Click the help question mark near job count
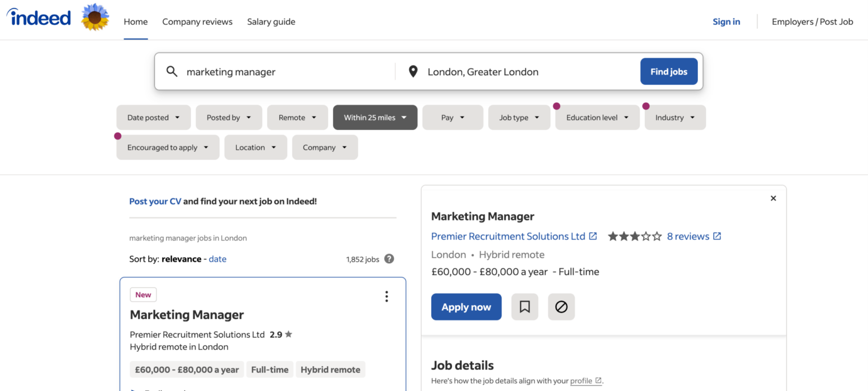Image resolution: width=868 pixels, height=391 pixels. (x=389, y=259)
